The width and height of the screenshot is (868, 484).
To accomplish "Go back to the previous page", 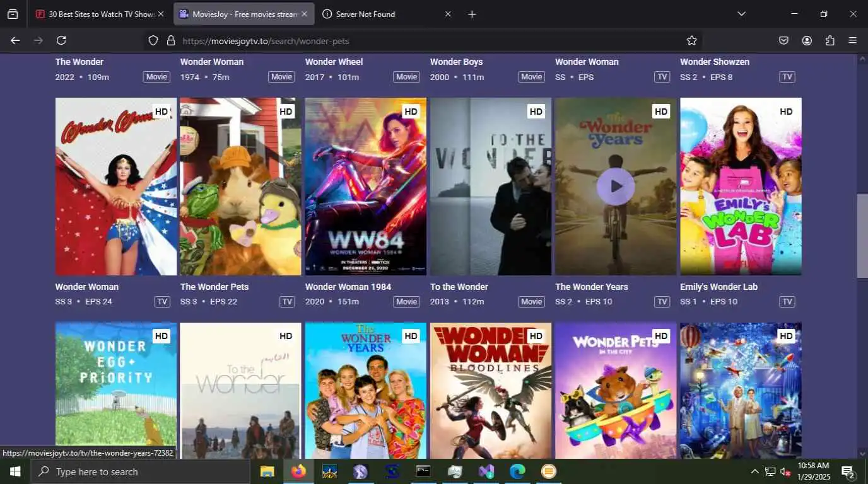I will 15,40.
